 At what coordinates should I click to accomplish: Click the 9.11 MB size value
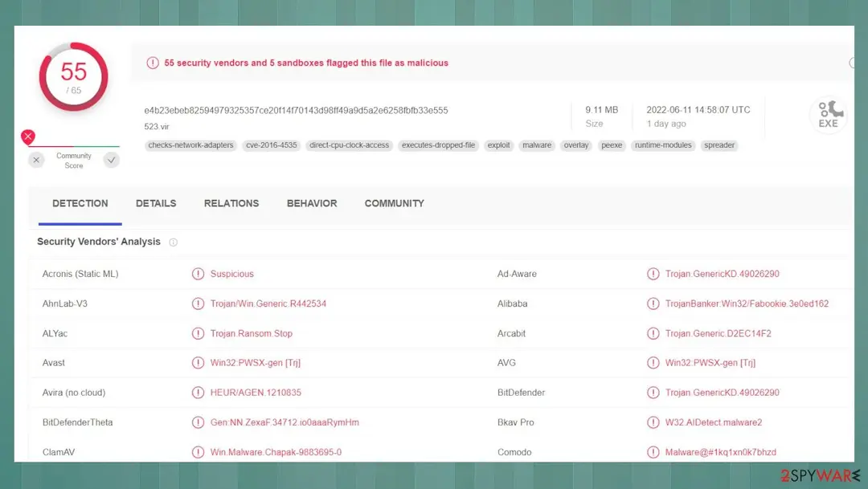(x=602, y=110)
